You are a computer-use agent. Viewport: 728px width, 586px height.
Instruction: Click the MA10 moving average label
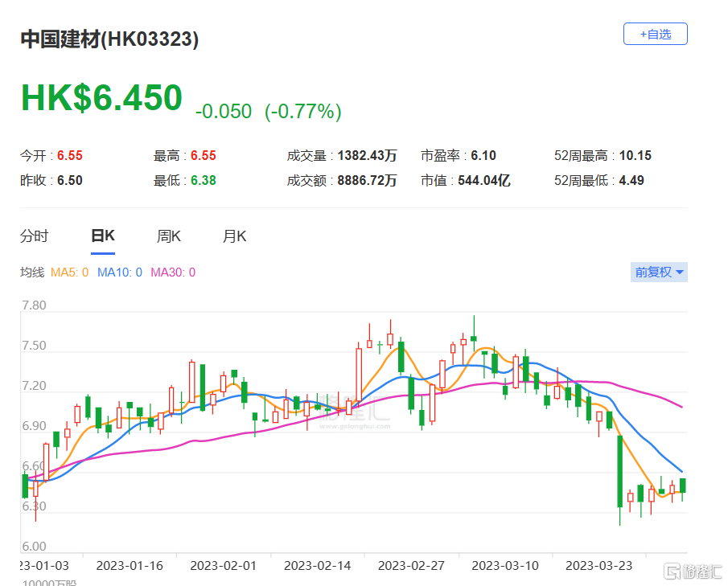(x=120, y=273)
